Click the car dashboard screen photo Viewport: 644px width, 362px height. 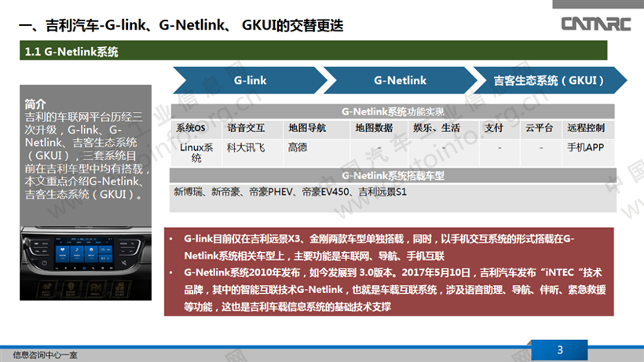[x=86, y=263]
